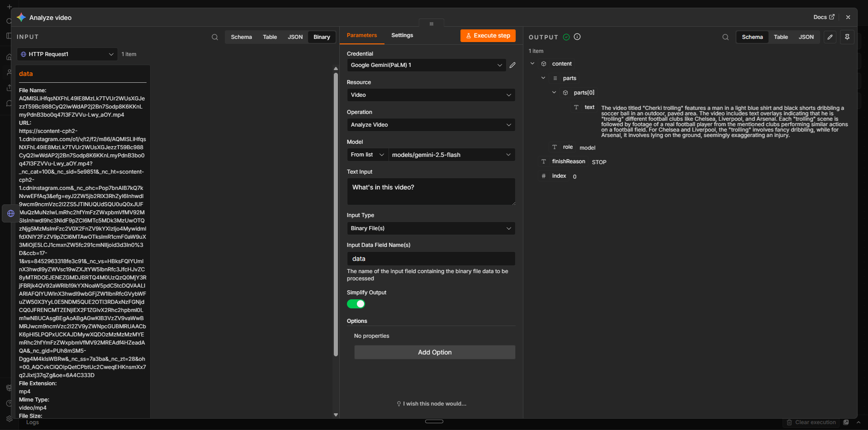Open the Credential dropdown
Image resolution: width=868 pixels, height=430 pixels.
(426, 65)
